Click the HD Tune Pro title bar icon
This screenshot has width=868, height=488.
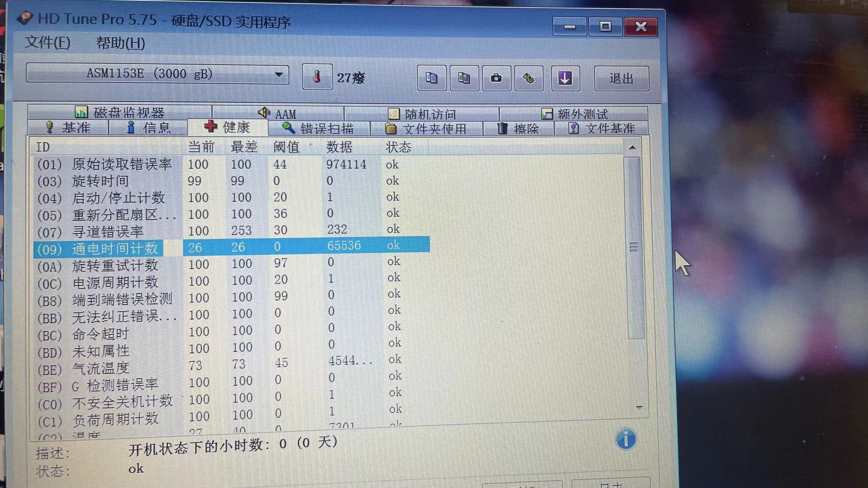[25, 18]
